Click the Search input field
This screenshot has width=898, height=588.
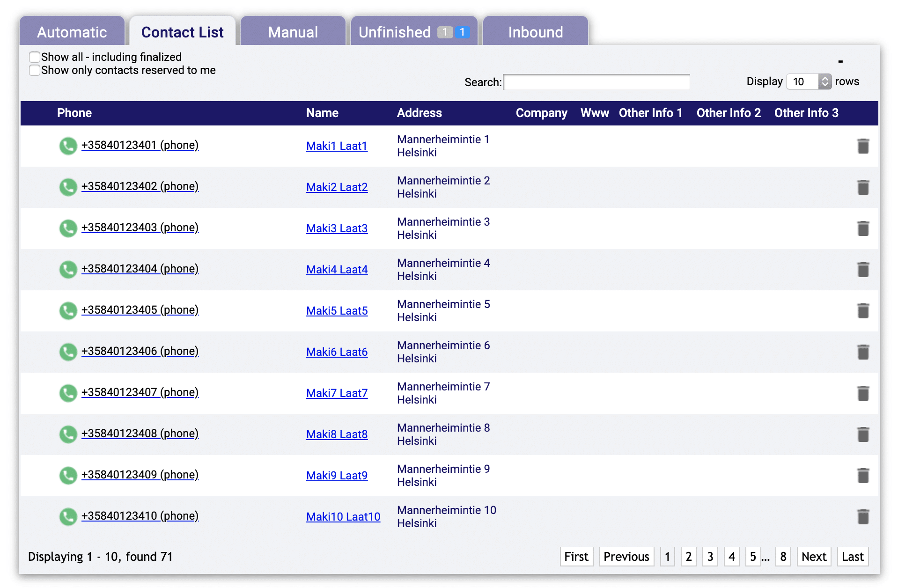[596, 82]
